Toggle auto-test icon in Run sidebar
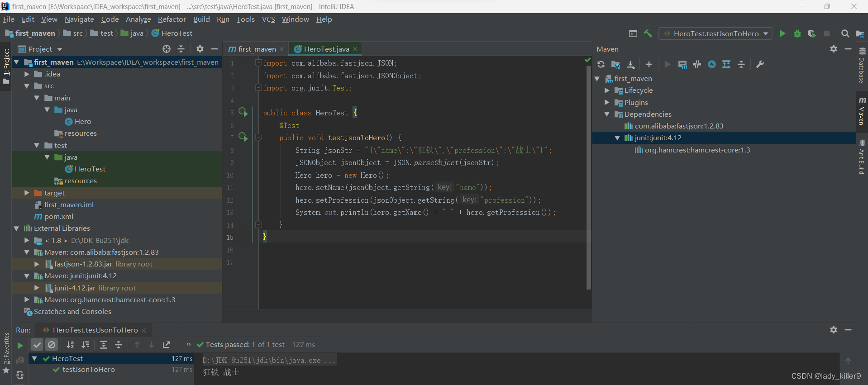Viewport: 868px width, 385px height. coord(20,375)
